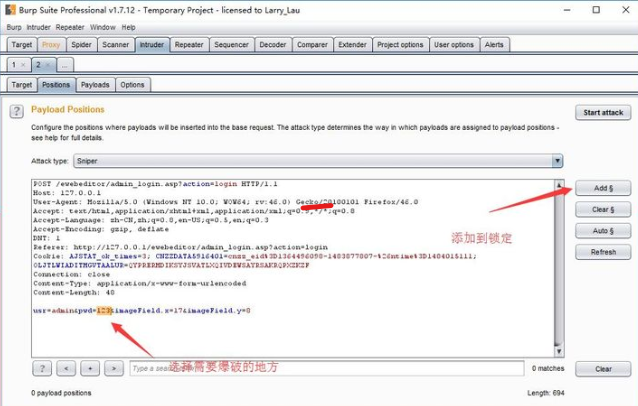Select Intruder attack tab 2

[39, 65]
